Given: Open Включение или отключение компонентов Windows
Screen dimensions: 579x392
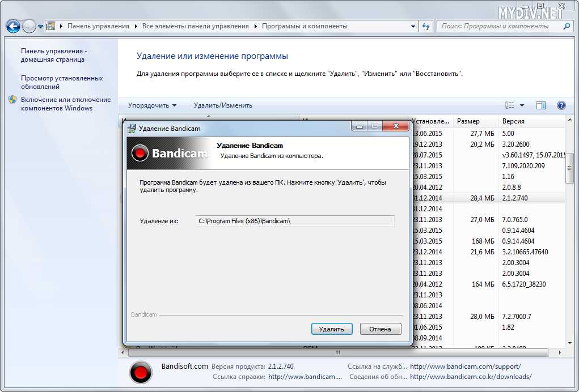Looking at the screenshot, I should click(x=65, y=104).
